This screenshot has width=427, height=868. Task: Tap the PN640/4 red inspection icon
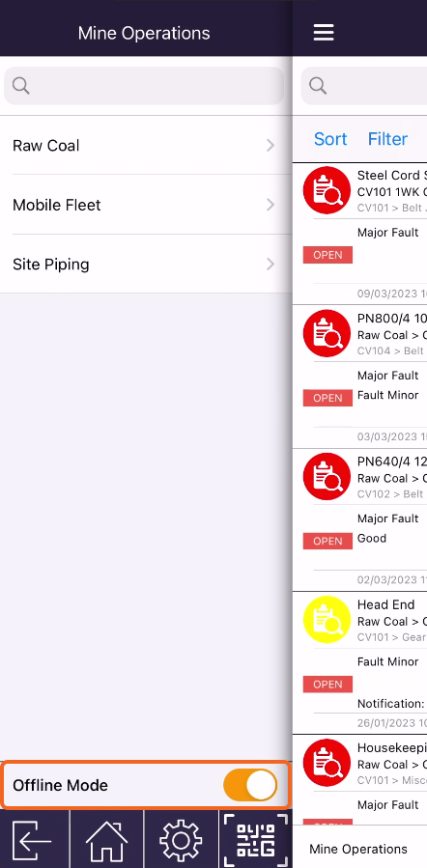click(x=327, y=477)
